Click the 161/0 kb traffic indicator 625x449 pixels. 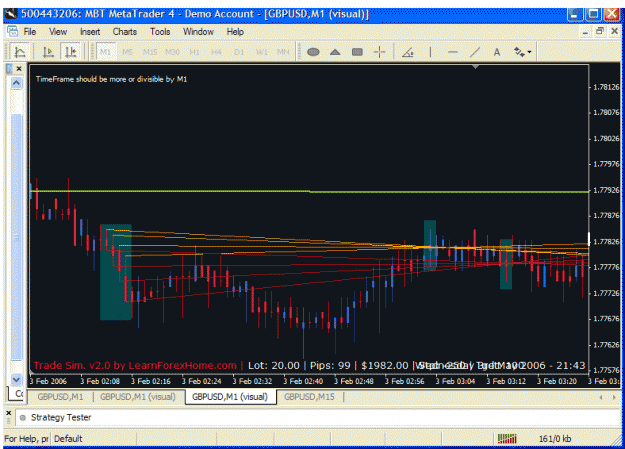[555, 439]
